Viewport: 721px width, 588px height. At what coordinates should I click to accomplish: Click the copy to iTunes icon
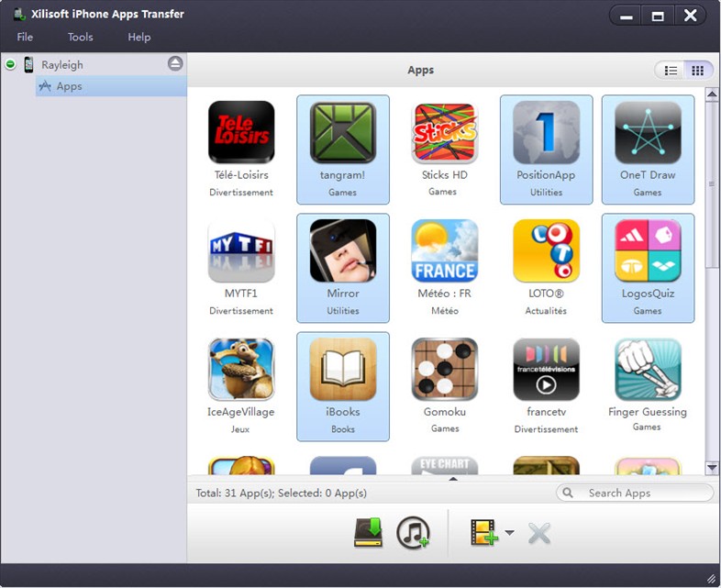(413, 533)
